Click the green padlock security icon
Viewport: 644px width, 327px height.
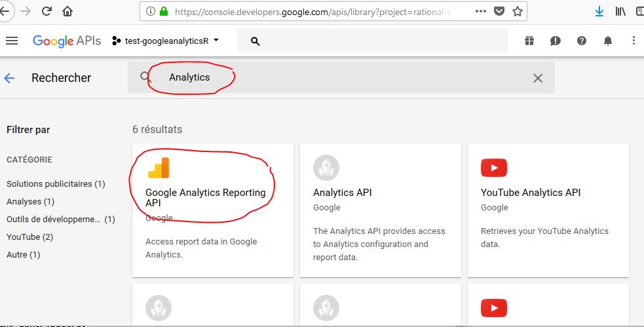pyautogui.click(x=164, y=12)
